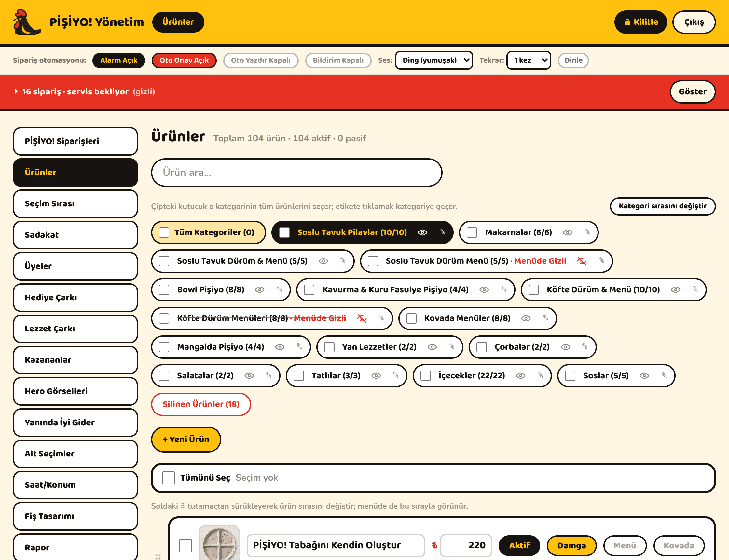Screen dimensions: 729x560
Task: Click pencil icon for Tatlılar
Action: pos(395,375)
